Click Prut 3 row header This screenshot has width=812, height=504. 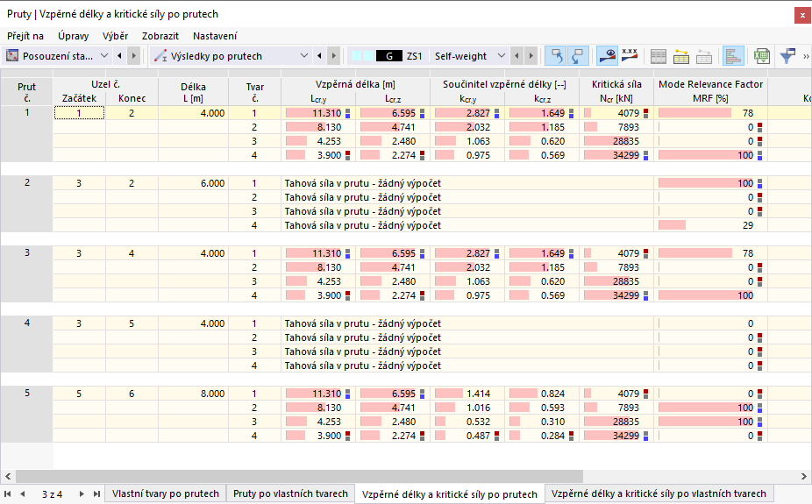pyautogui.click(x=26, y=273)
